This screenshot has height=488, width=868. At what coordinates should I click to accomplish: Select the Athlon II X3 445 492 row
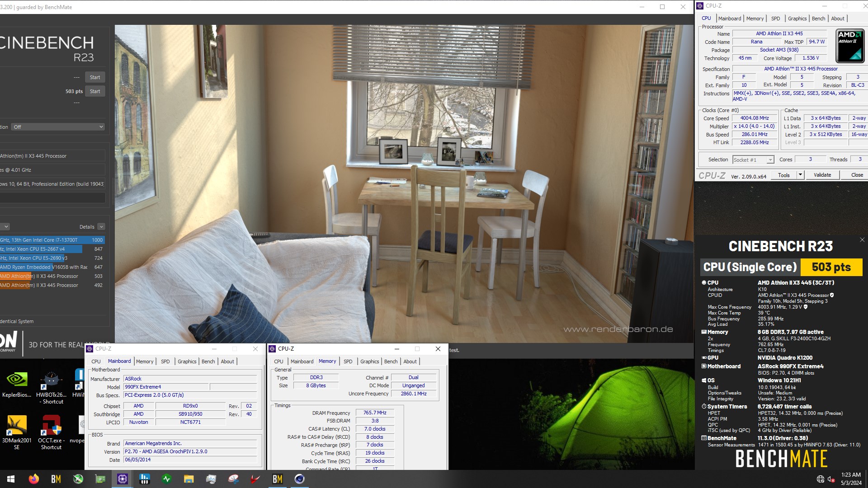52,285
